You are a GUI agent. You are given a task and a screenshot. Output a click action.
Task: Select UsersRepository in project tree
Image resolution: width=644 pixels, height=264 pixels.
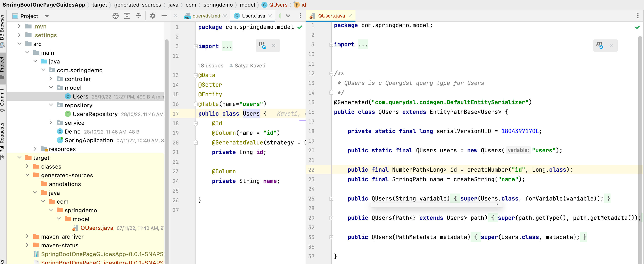point(95,114)
